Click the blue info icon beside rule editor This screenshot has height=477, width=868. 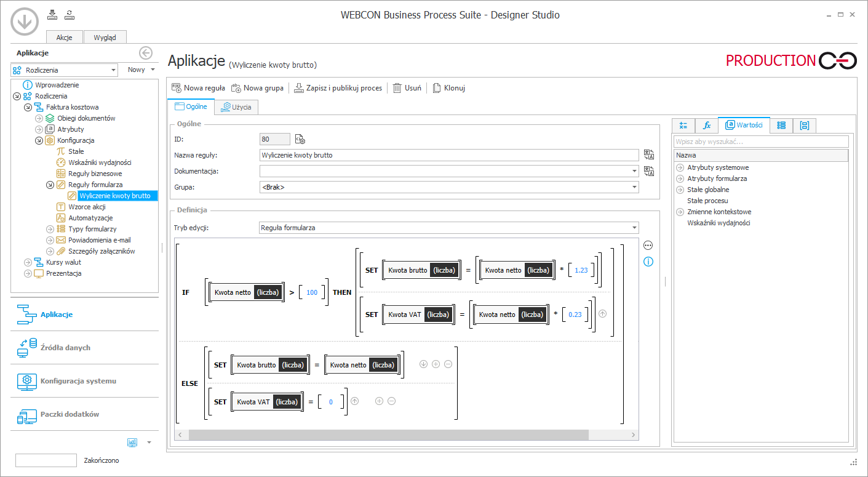click(648, 262)
